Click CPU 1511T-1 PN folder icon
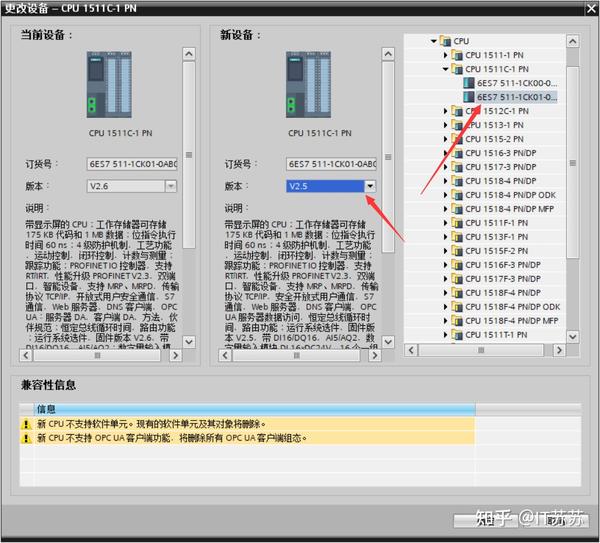The height and width of the screenshot is (543, 600). click(x=457, y=335)
